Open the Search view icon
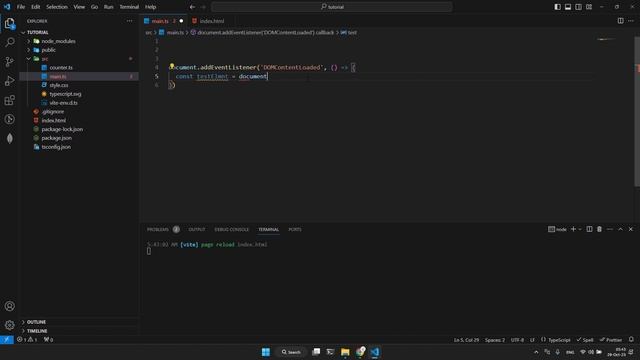This screenshot has width=640, height=360. point(9,42)
